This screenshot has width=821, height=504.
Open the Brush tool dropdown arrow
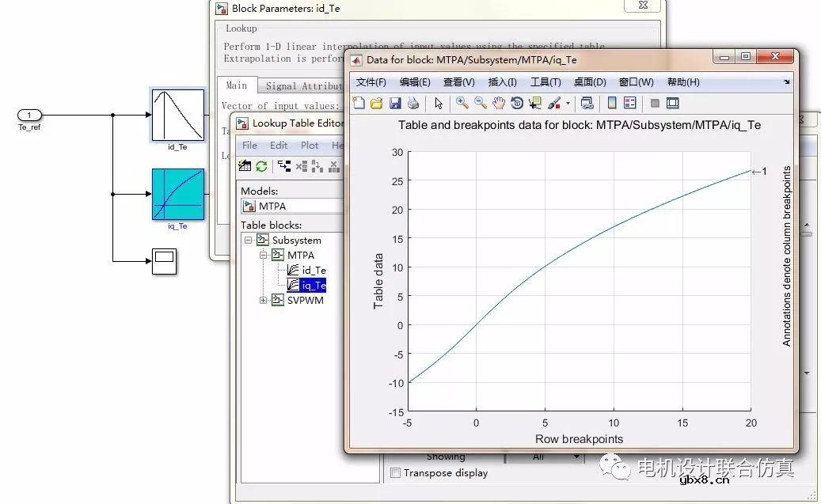coord(568,104)
